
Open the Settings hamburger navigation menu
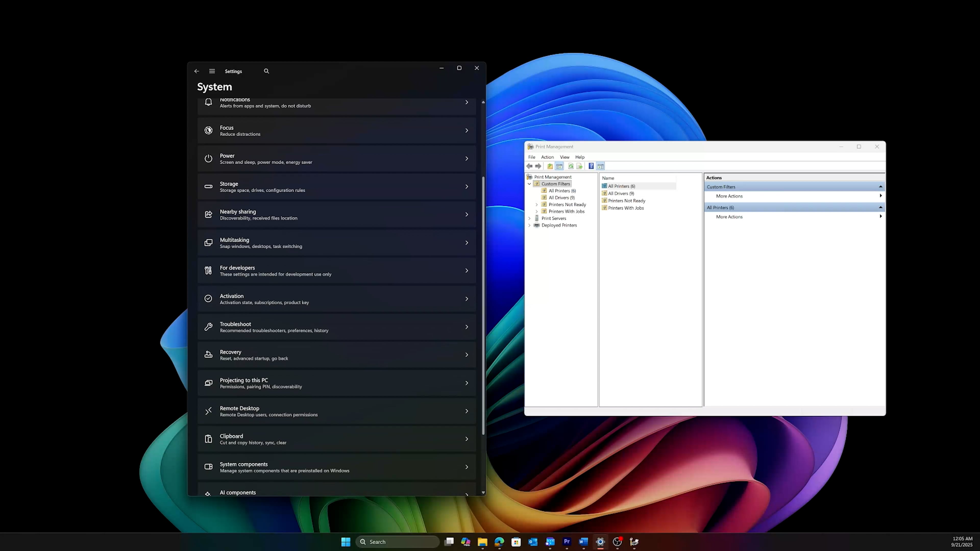tap(212, 71)
